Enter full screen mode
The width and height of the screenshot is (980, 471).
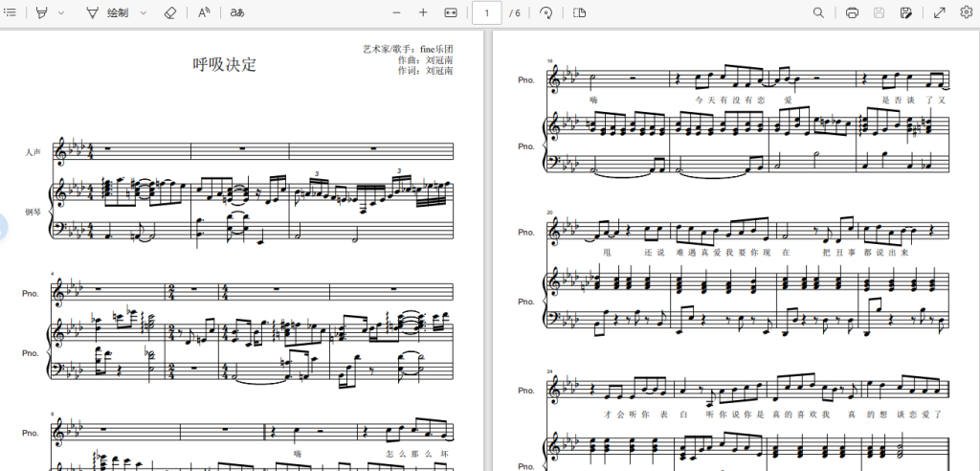[940, 12]
